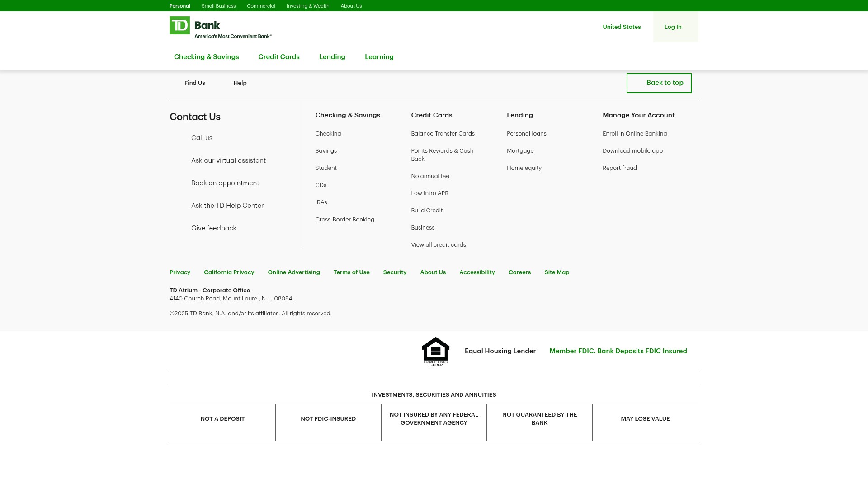
Task: Click Download mobile app link
Action: tap(632, 151)
